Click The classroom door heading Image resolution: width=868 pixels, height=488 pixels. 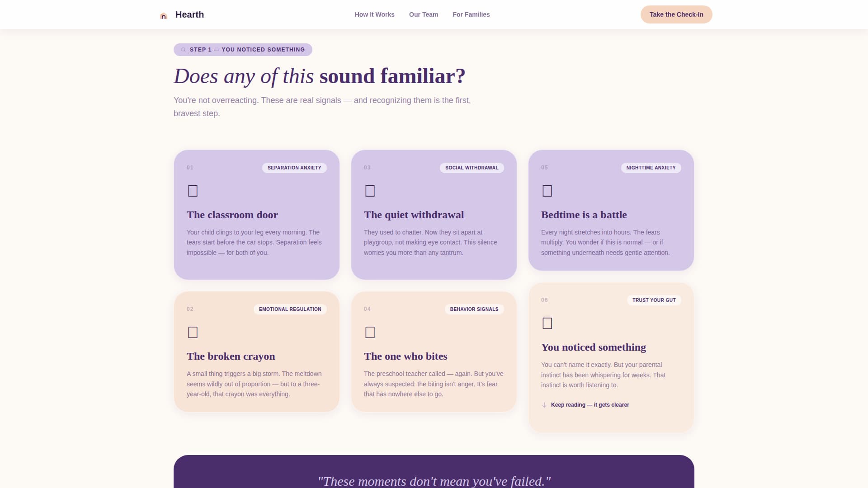232,215
